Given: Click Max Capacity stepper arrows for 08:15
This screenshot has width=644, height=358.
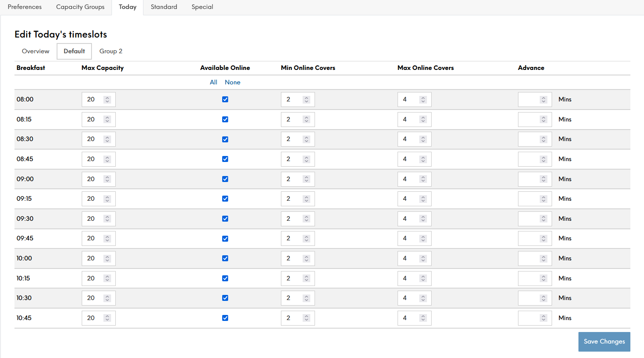Looking at the screenshot, I should pos(107,119).
